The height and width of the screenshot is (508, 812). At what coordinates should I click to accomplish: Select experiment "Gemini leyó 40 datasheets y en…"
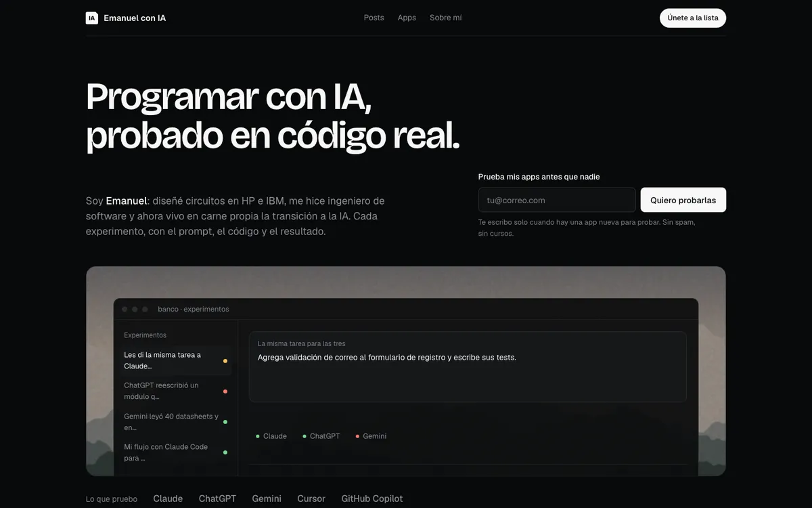pyautogui.click(x=176, y=422)
